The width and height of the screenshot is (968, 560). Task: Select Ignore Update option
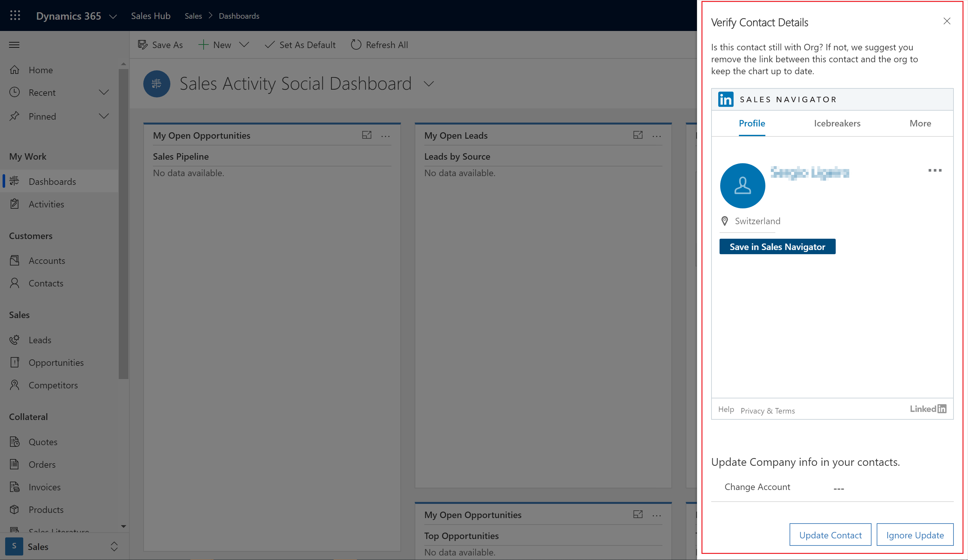pos(916,535)
